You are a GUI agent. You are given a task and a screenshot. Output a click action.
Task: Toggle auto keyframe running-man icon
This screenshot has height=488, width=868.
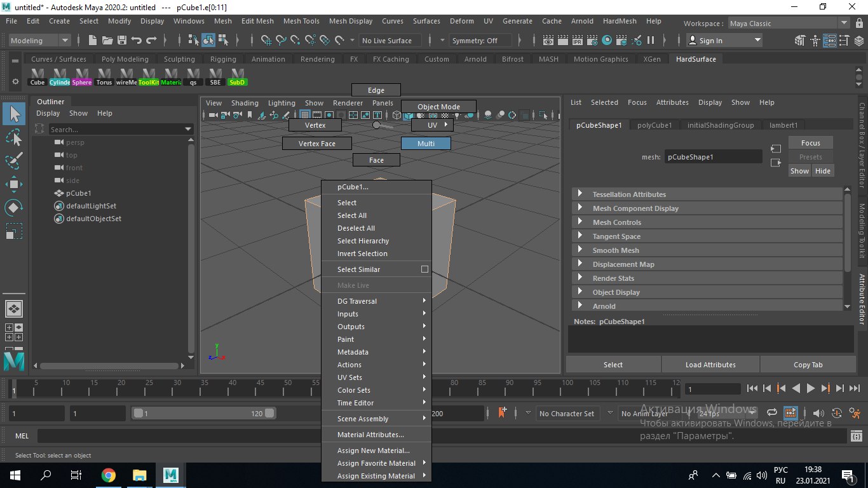(855, 413)
